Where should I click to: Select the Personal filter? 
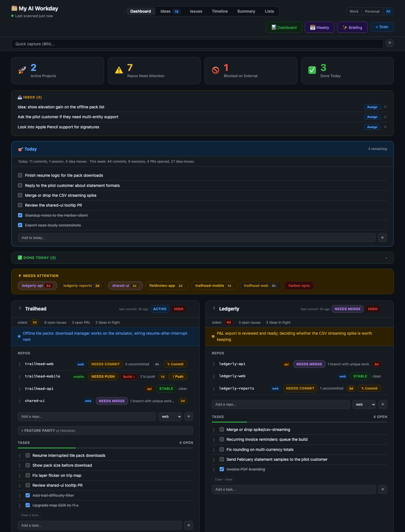point(372,11)
